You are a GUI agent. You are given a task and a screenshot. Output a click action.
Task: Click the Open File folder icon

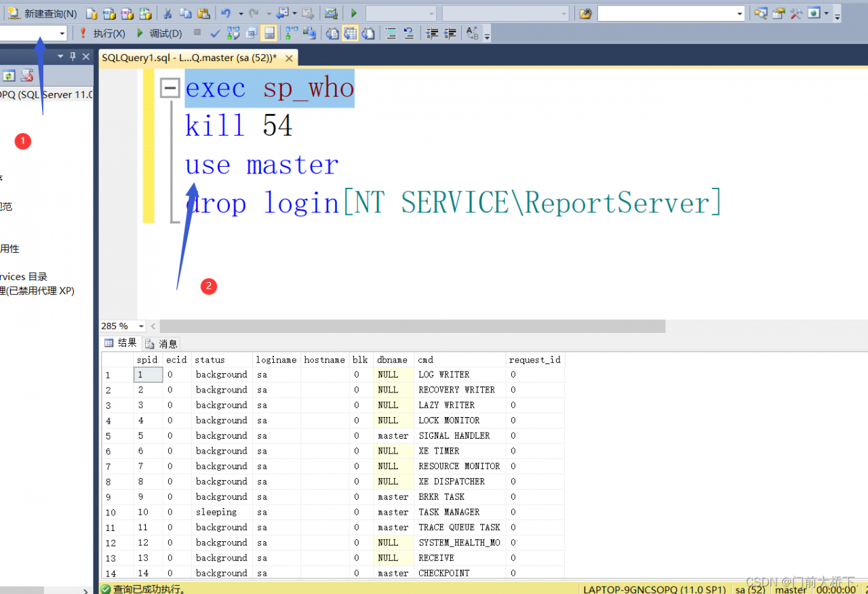[x=585, y=14]
